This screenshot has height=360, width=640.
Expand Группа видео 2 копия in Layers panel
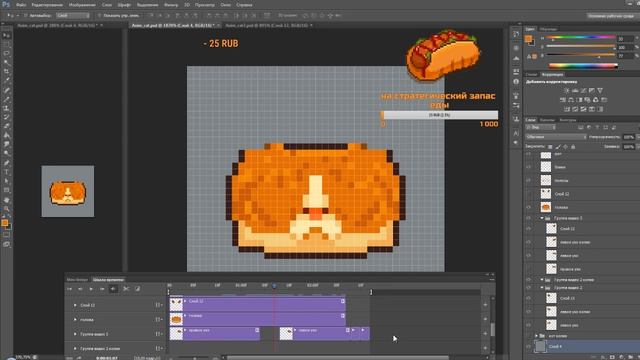542,280
